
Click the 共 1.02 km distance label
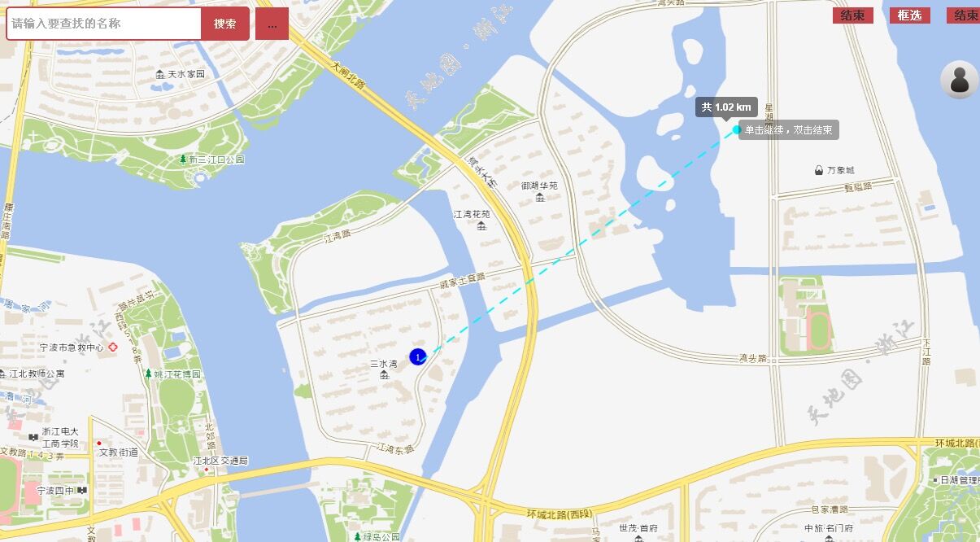pyautogui.click(x=726, y=107)
